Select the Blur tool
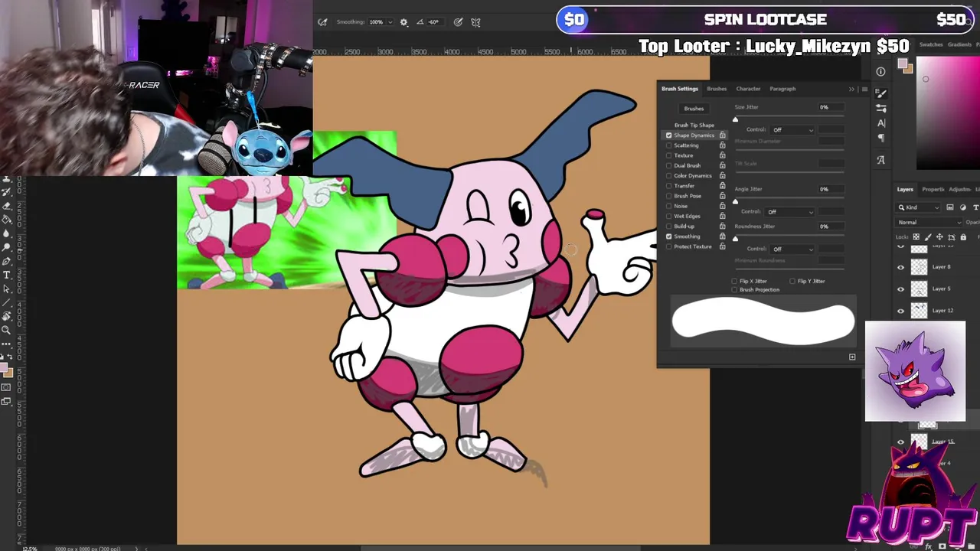The height and width of the screenshot is (551, 980). coord(7,233)
